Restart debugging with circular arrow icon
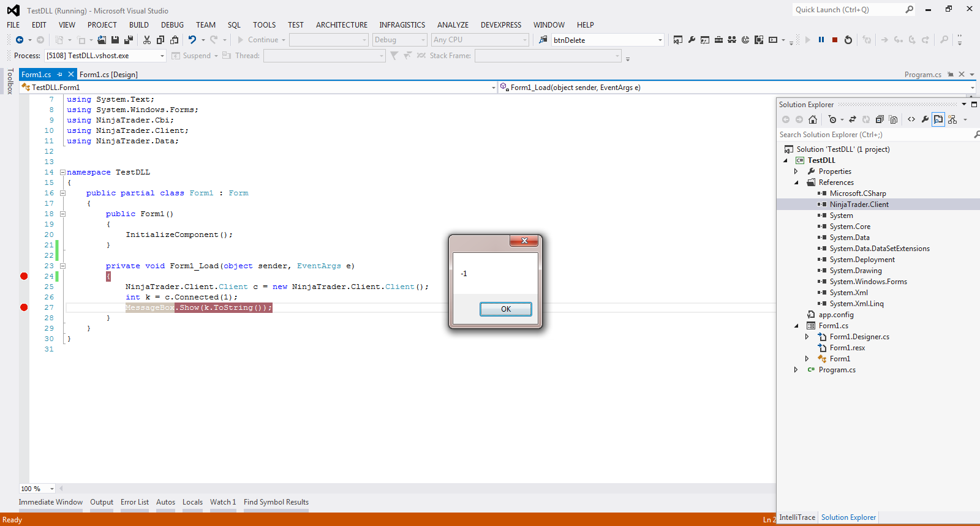This screenshot has height=526, width=980. 848,40
